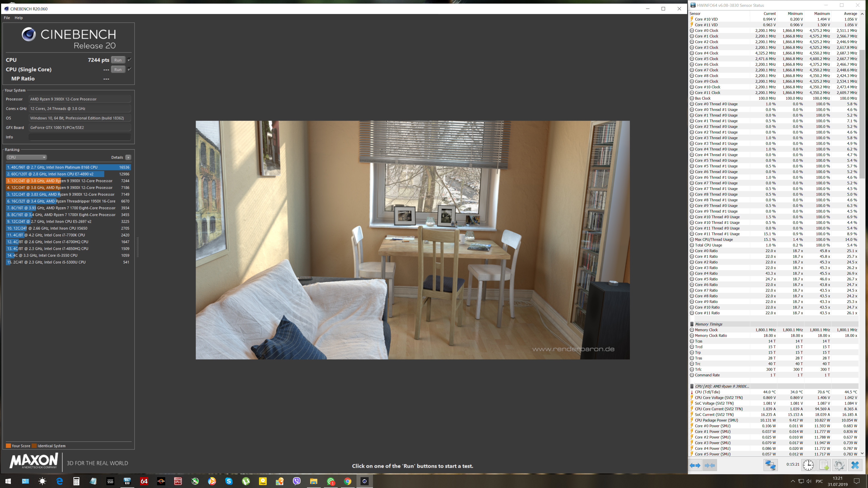Expand the CPU ranking dropdown

(x=26, y=157)
